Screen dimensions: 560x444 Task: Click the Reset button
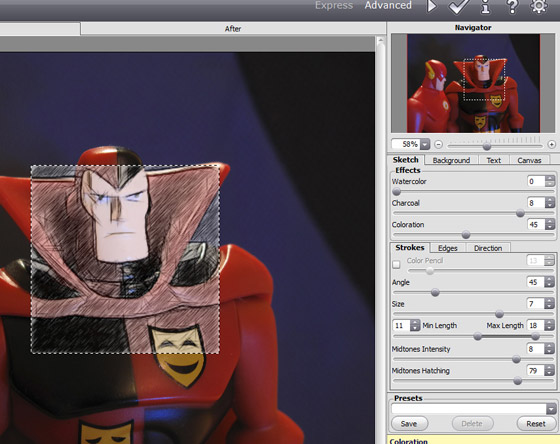coord(536,424)
